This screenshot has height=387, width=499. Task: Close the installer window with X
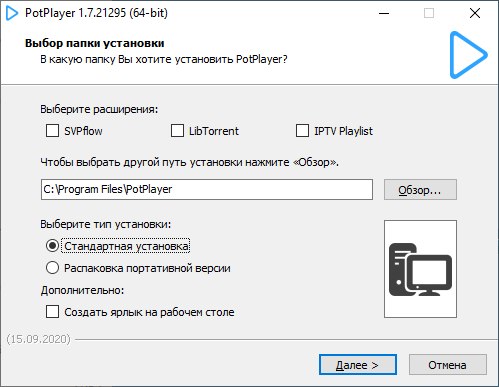474,13
